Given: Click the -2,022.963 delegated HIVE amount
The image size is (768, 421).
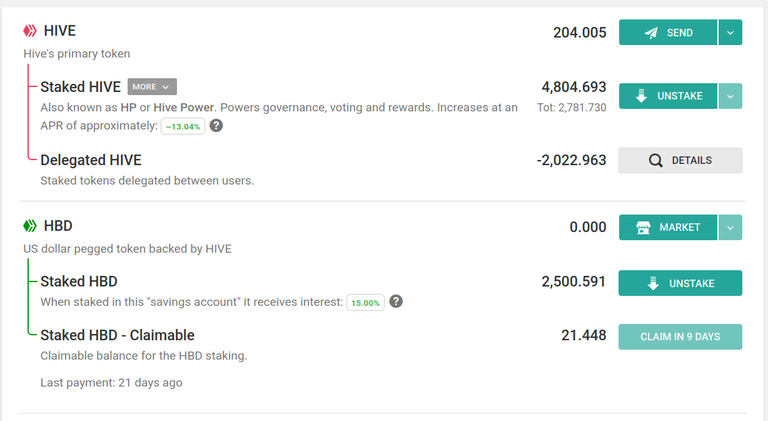Looking at the screenshot, I should tap(571, 160).
